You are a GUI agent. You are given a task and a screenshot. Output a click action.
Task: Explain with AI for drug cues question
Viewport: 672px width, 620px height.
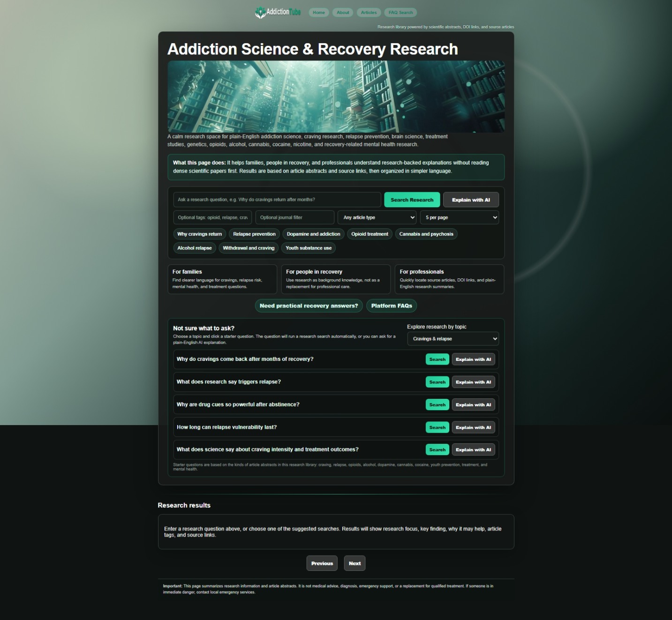pyautogui.click(x=473, y=404)
